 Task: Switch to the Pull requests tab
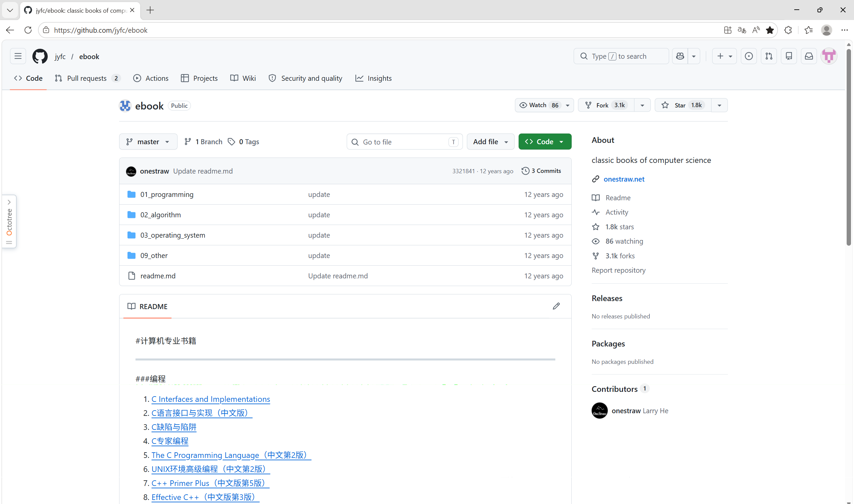pos(88,78)
